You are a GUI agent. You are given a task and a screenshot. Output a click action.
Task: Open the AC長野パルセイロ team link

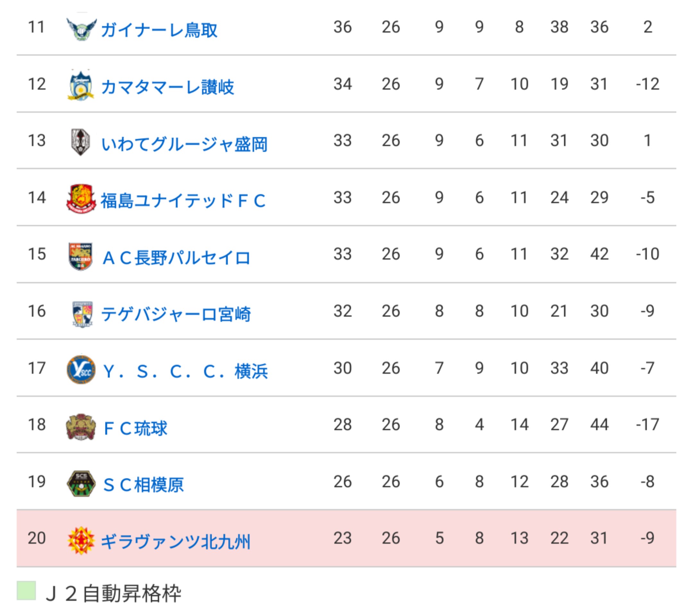pyautogui.click(x=176, y=257)
